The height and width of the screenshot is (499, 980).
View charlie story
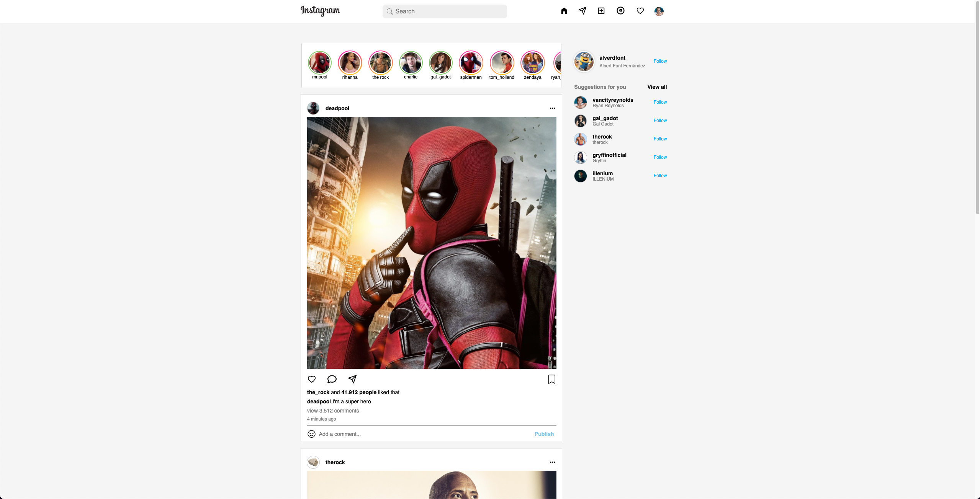411,63
